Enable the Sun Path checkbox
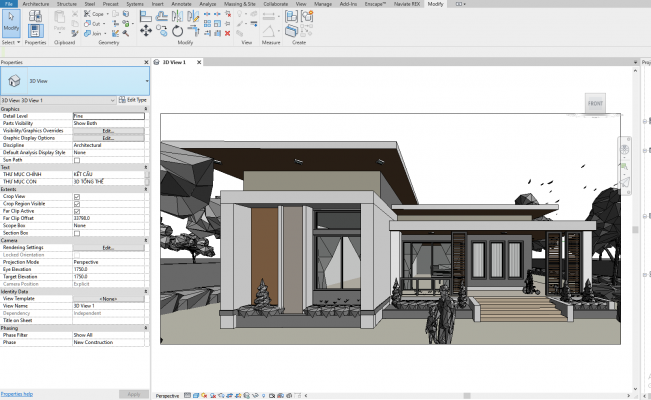Viewport: 651px width, 400px height. click(x=77, y=160)
